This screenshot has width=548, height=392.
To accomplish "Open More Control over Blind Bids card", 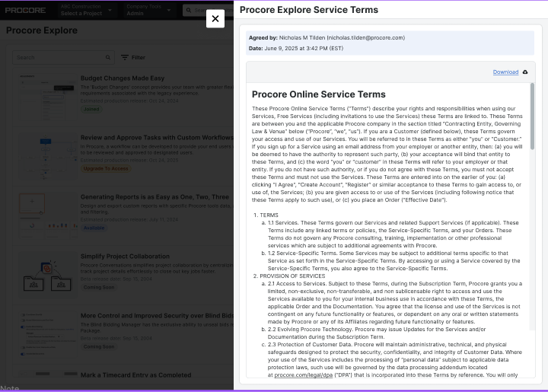I will coord(157,316).
